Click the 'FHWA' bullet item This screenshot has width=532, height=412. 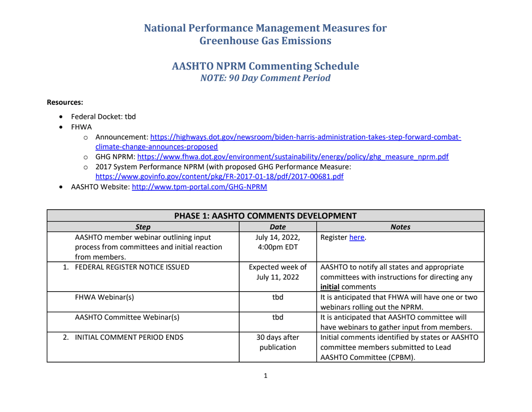pyautogui.click(x=82, y=127)
